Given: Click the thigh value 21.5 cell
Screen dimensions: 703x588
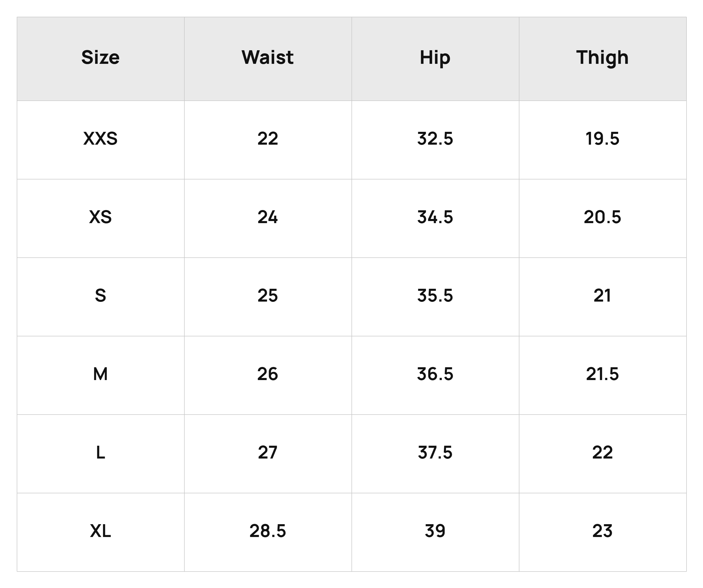Looking at the screenshot, I should [x=603, y=375].
